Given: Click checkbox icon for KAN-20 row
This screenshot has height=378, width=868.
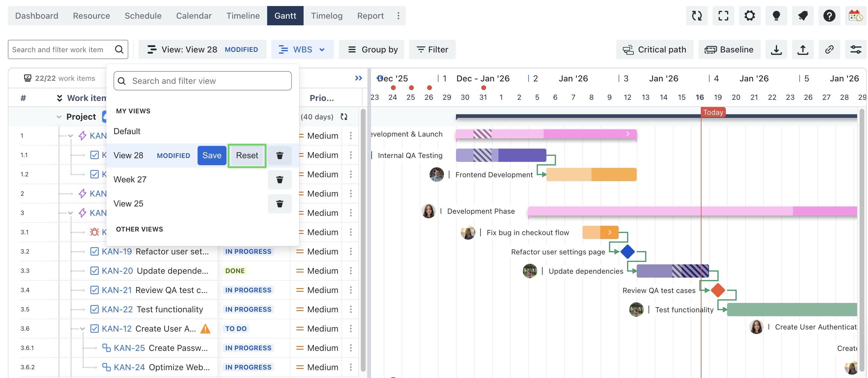Looking at the screenshot, I should (x=94, y=271).
